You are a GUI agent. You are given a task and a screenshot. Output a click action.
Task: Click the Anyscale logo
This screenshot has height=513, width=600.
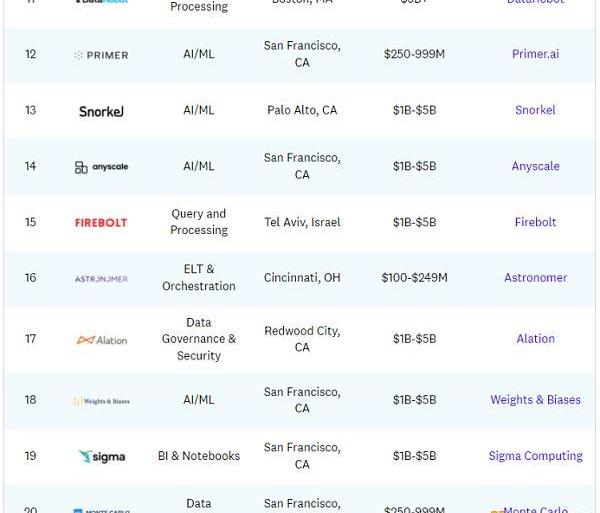[x=101, y=167]
